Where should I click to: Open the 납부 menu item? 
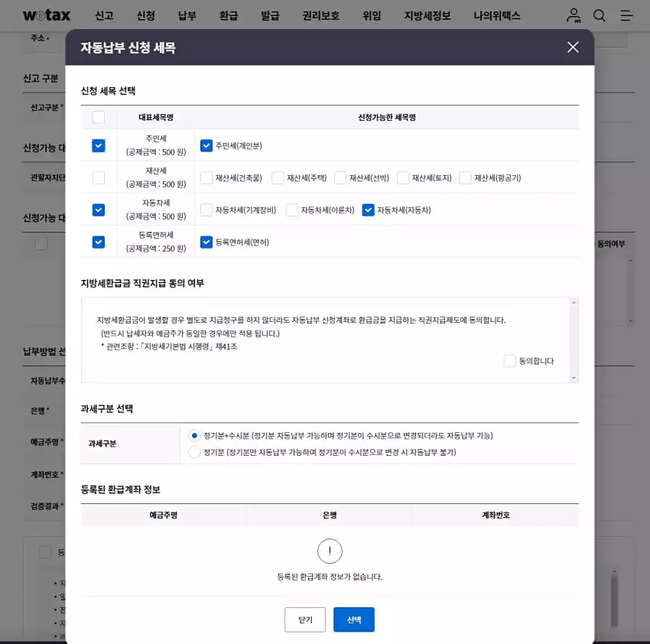point(186,15)
